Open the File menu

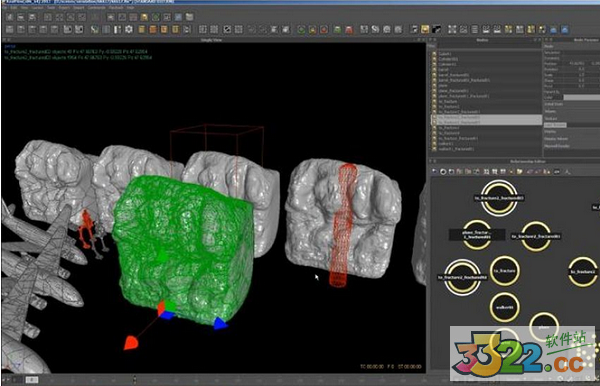(x=5, y=7)
